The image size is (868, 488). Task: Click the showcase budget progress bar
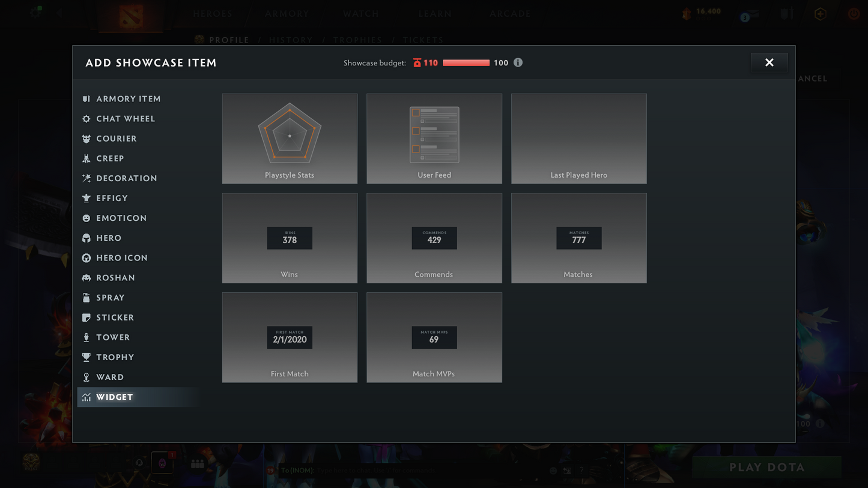point(467,62)
